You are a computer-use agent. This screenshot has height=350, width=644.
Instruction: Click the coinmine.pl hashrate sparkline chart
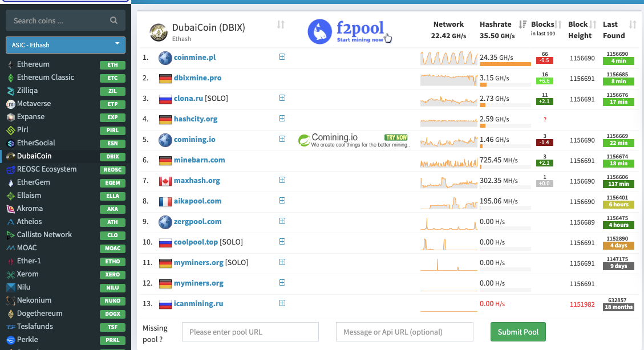pyautogui.click(x=449, y=58)
